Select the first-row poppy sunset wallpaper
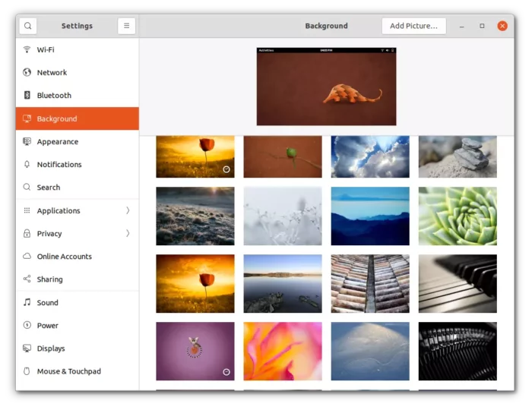The width and height of the screenshot is (532, 410). pos(195,156)
